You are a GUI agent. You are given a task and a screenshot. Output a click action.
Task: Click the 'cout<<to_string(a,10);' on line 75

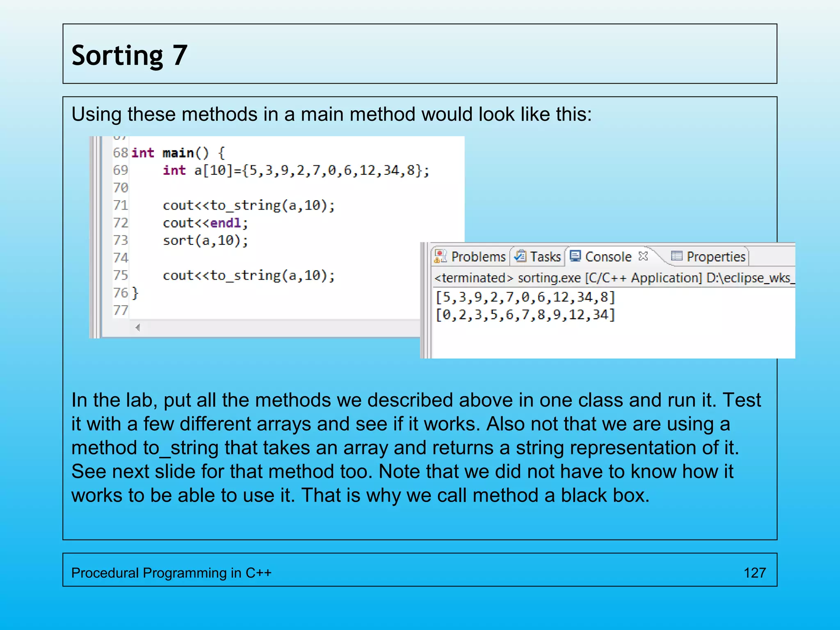(249, 275)
